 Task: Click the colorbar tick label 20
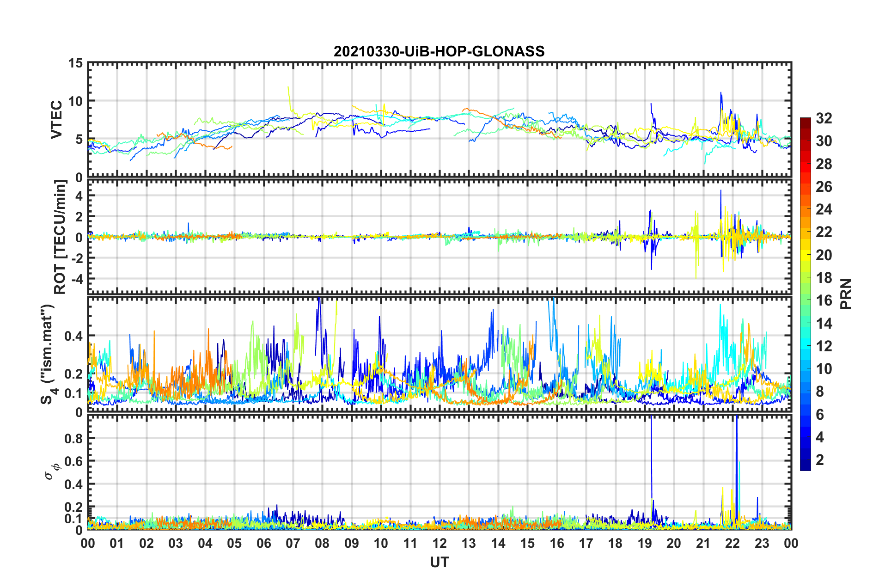click(824, 255)
